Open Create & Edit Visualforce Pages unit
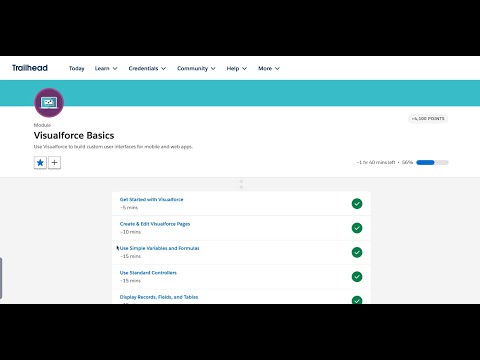Screen dimensions: 480x360 (x=155, y=224)
